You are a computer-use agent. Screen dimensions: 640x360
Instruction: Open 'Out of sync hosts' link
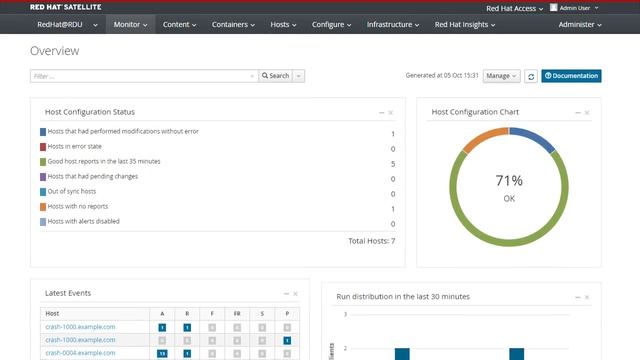71,191
